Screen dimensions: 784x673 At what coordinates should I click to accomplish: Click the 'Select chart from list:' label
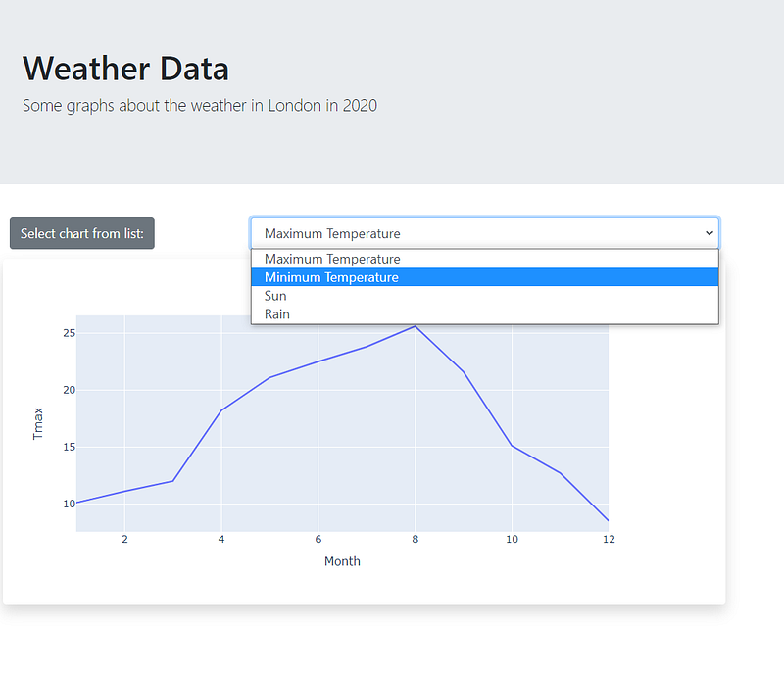tap(82, 233)
